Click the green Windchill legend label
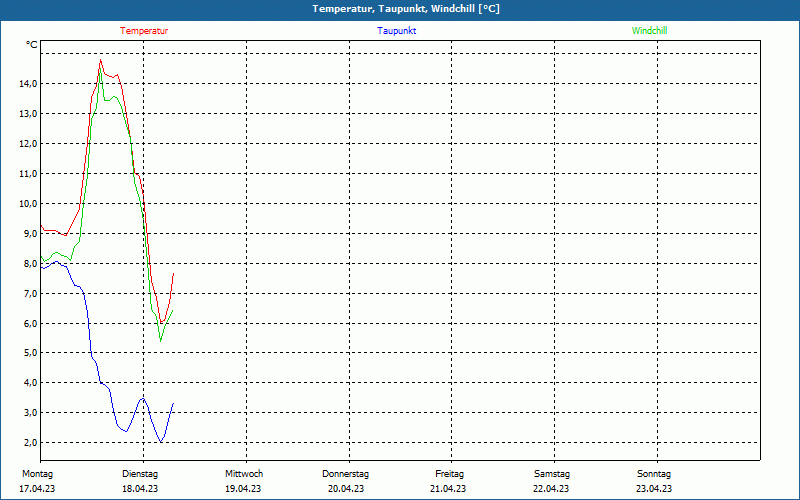Image resolution: width=800 pixels, height=500 pixels. 649,31
